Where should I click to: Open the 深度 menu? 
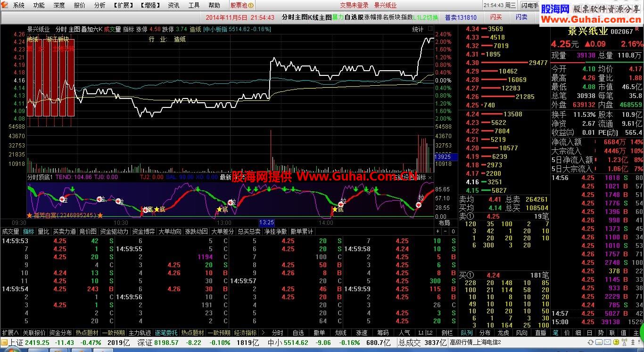point(59,5)
